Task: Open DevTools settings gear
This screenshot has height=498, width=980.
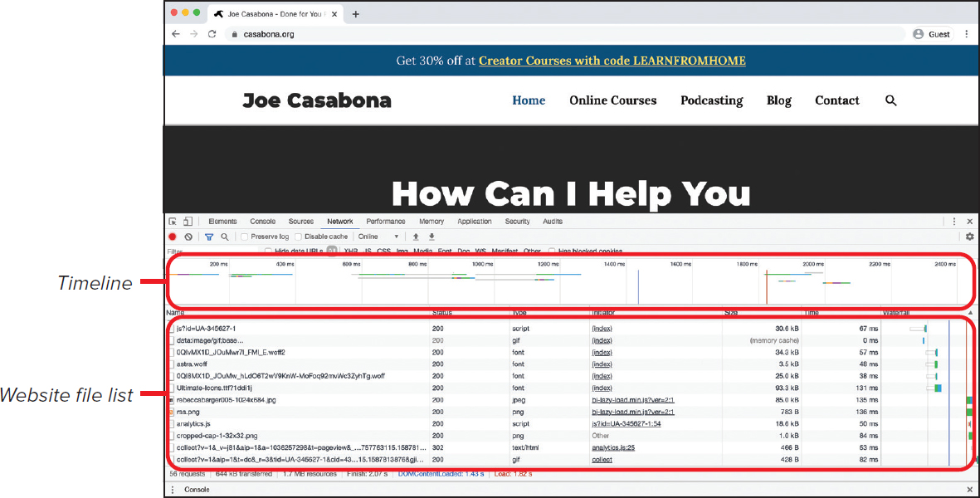Action: point(969,237)
